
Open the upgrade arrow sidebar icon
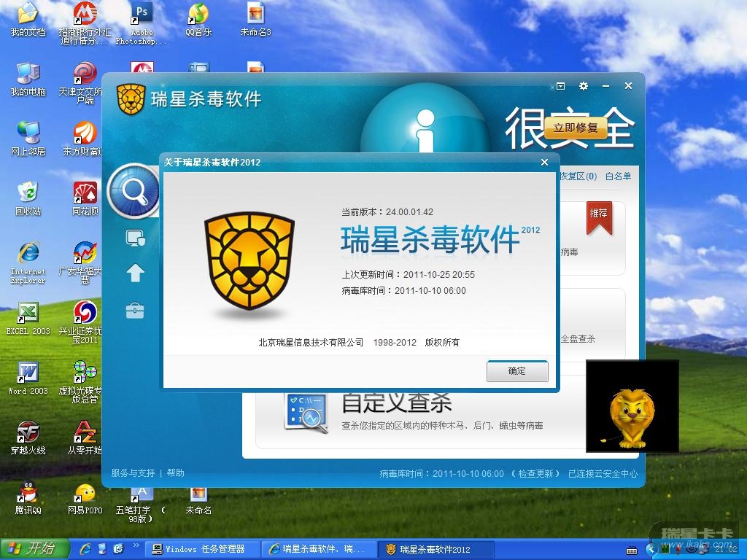135,273
